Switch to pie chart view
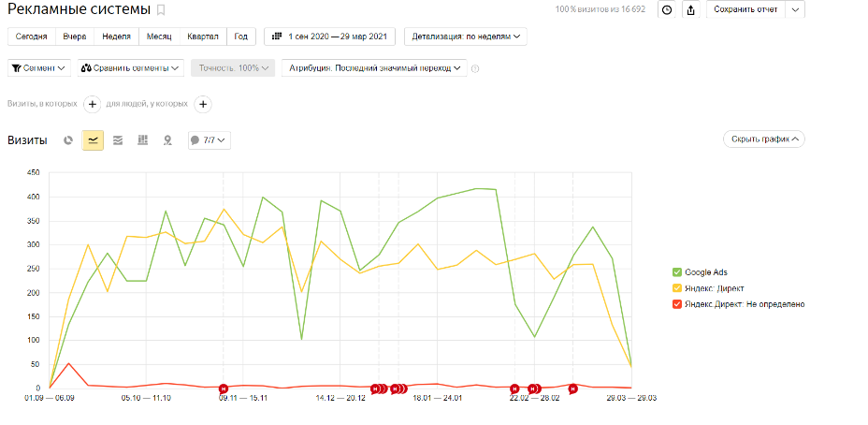Image resolution: width=868 pixels, height=425 pixels. coord(68,140)
